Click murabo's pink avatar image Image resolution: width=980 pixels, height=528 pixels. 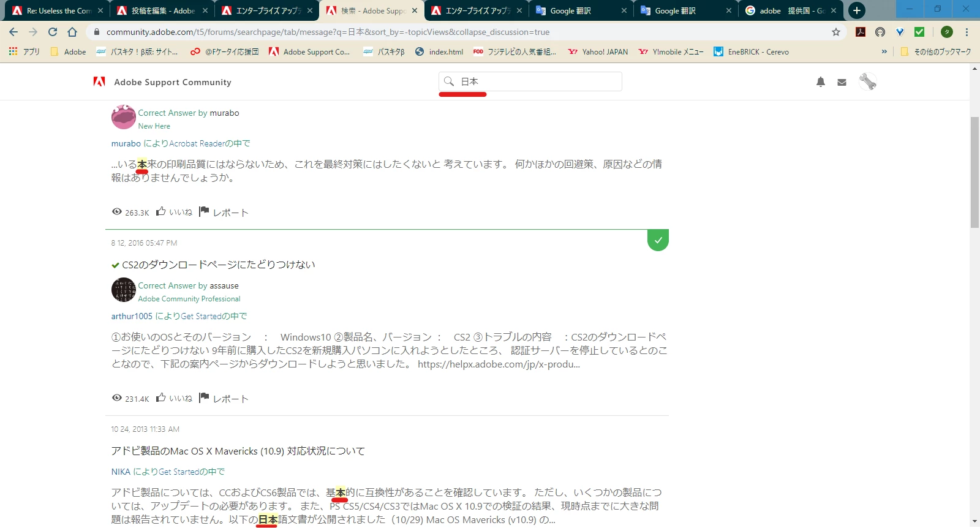pos(124,117)
